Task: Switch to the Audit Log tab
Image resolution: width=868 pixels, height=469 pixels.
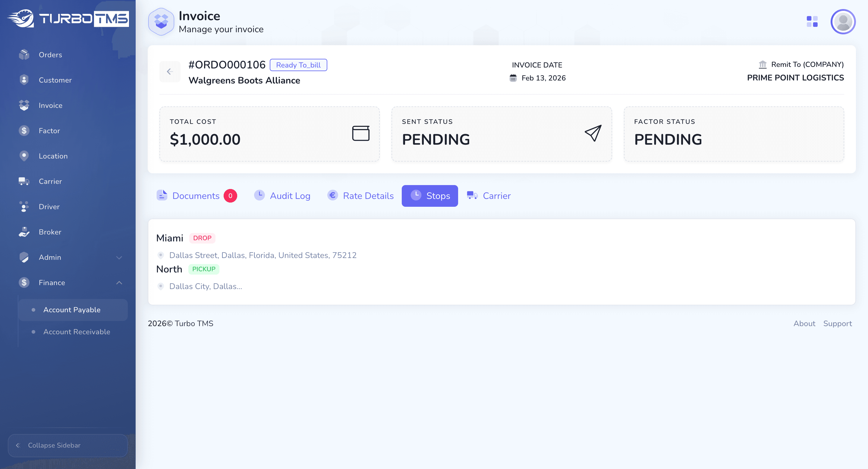Action: 282,196
